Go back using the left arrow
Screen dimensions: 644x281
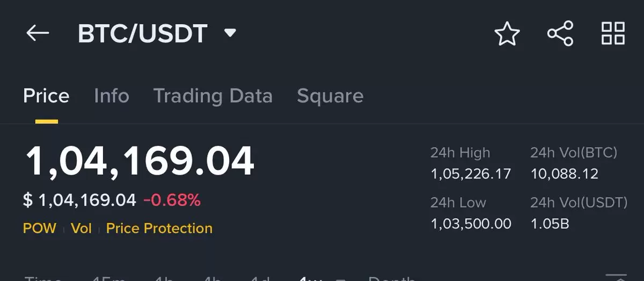[x=38, y=34]
